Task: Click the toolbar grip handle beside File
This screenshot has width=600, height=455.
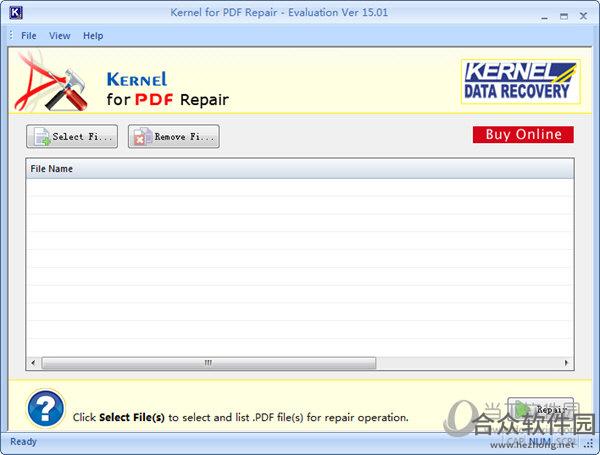Action: (11, 35)
